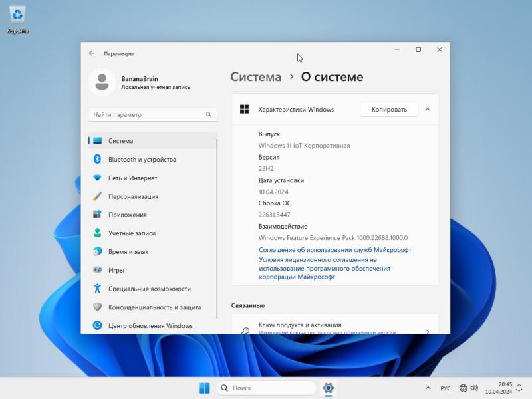The width and height of the screenshot is (532, 399).
Task: Copy Windows specs with Копировать button
Action: (x=389, y=110)
